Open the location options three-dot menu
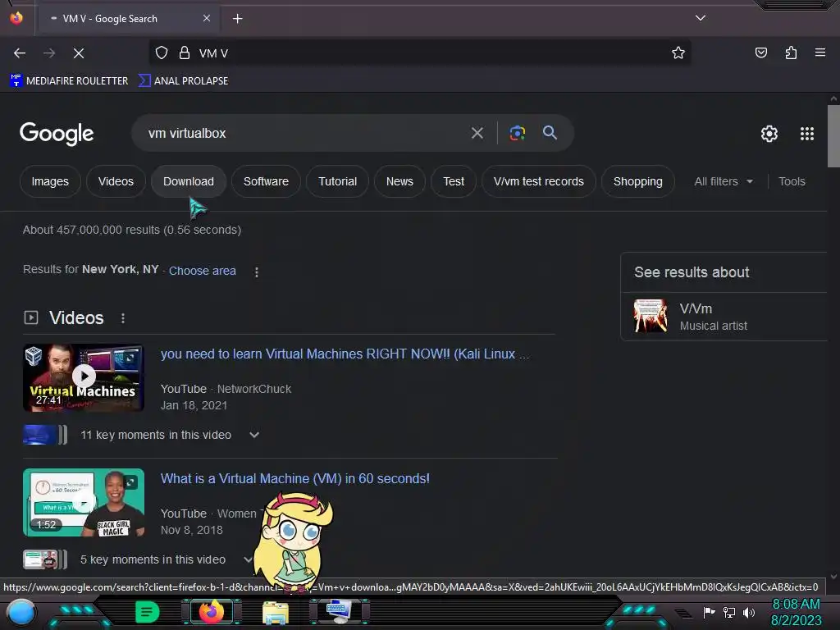This screenshot has width=840, height=630. [x=257, y=272]
